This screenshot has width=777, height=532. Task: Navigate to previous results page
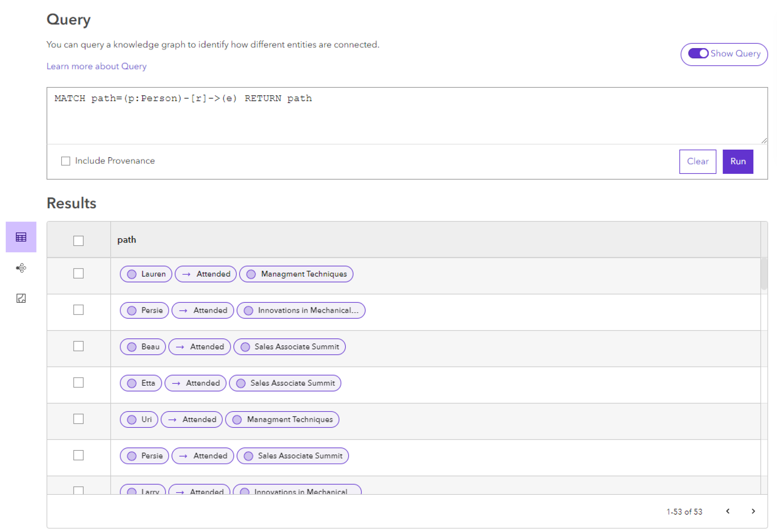pyautogui.click(x=727, y=511)
